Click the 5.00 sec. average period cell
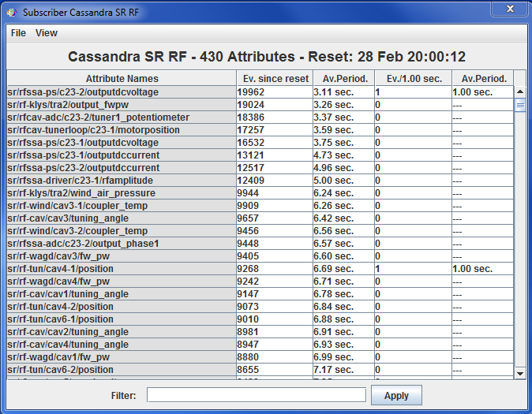532x414 pixels. click(x=344, y=181)
